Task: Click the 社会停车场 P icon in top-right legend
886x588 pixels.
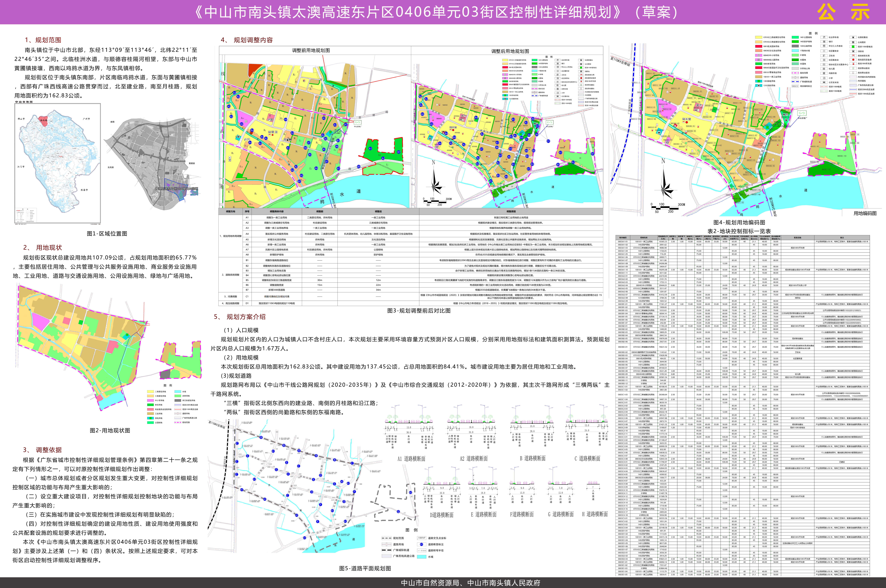Action: tap(824, 37)
